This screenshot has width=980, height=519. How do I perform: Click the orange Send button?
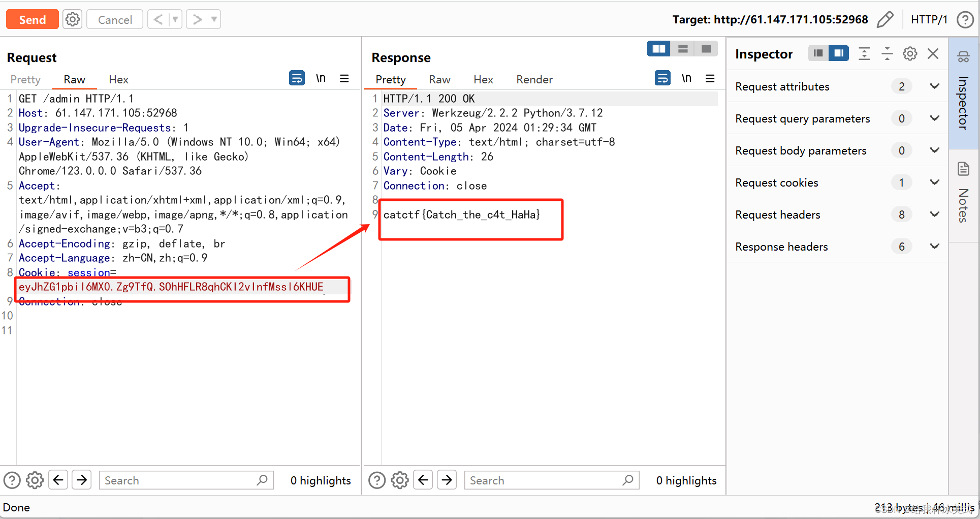coord(33,20)
